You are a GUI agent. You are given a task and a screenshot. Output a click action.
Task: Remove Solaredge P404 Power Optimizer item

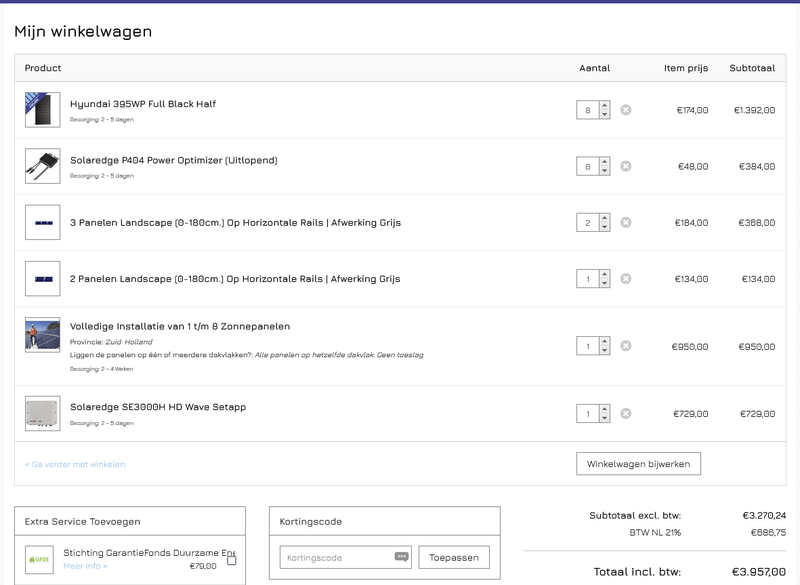pyautogui.click(x=626, y=166)
